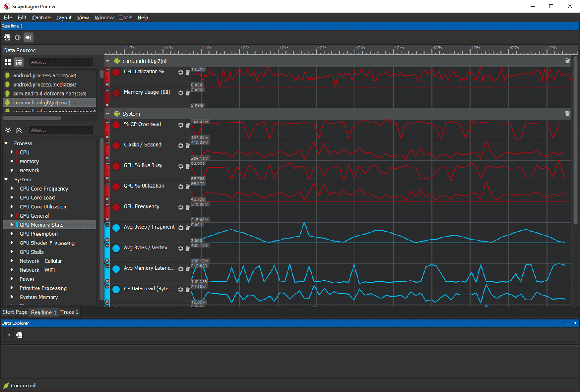This screenshot has width=580, height=392.
Task: Open settings gear for Memory Usage (KB)
Action: pyautogui.click(x=181, y=93)
